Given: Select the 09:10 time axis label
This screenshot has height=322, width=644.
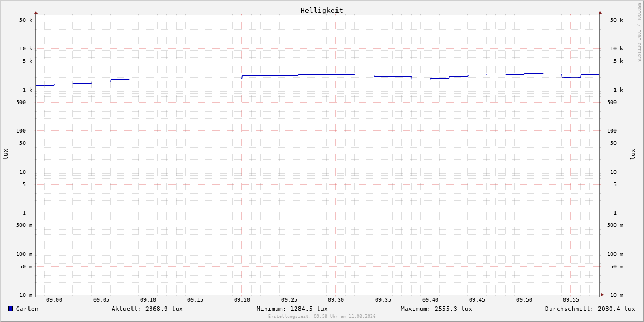Looking at the screenshot, I should 148,300.
